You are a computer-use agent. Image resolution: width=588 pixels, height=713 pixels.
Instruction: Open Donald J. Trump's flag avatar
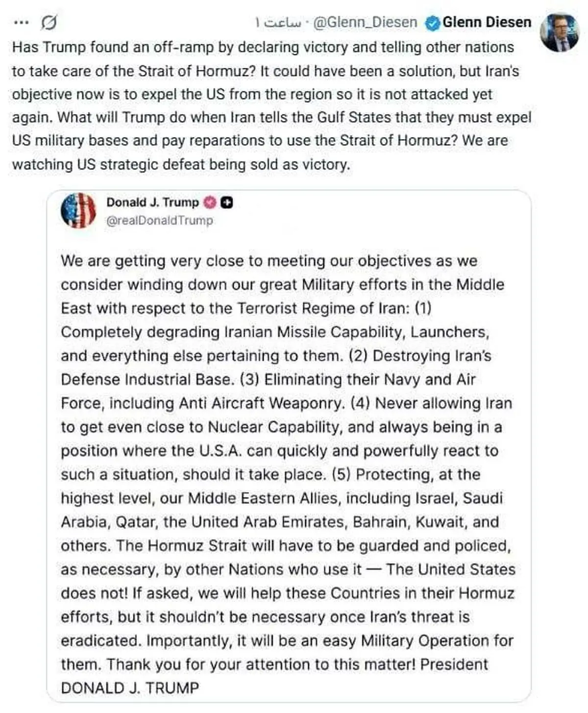pos(78,211)
